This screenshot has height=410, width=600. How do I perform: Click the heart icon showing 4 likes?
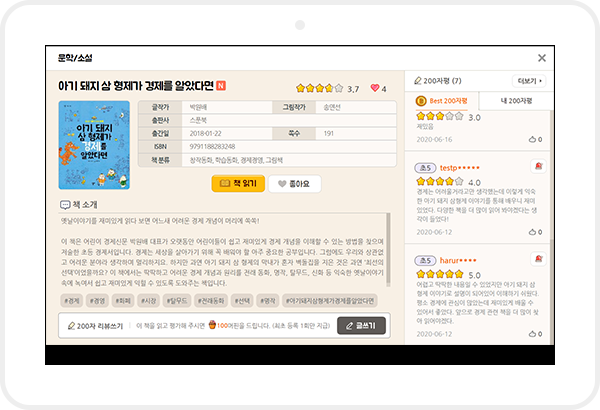375,88
